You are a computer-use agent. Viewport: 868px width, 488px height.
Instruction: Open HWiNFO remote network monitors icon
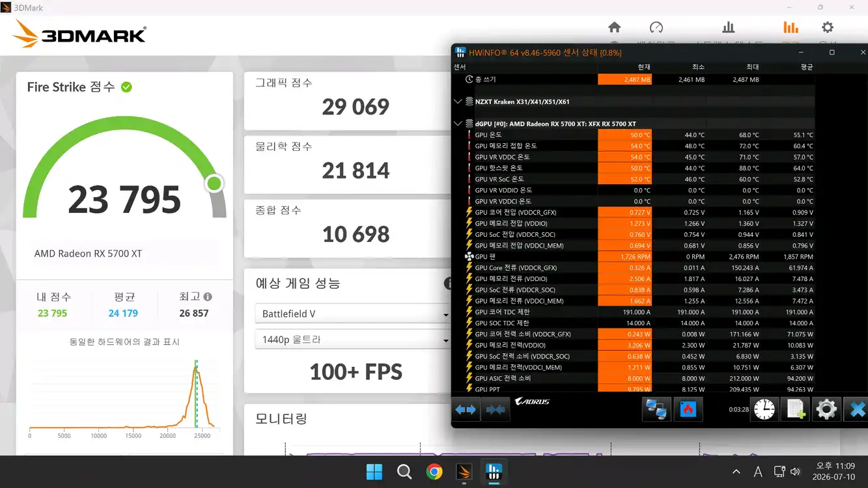click(x=656, y=409)
